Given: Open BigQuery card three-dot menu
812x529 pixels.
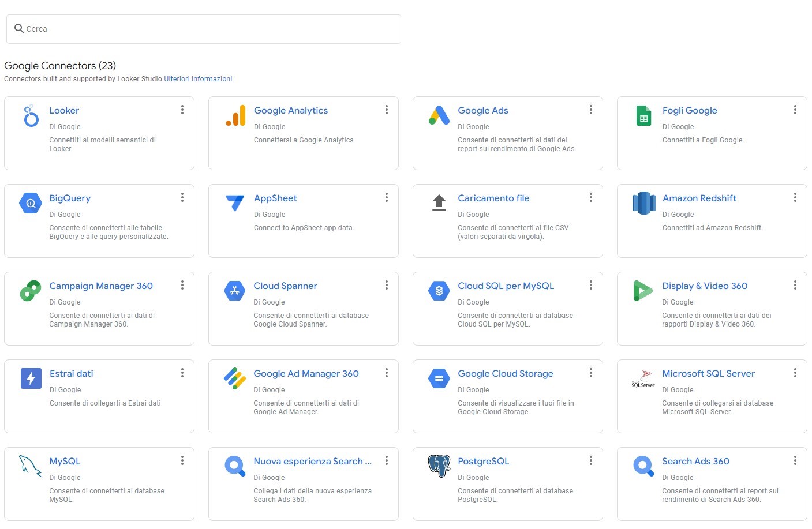Looking at the screenshot, I should click(182, 197).
